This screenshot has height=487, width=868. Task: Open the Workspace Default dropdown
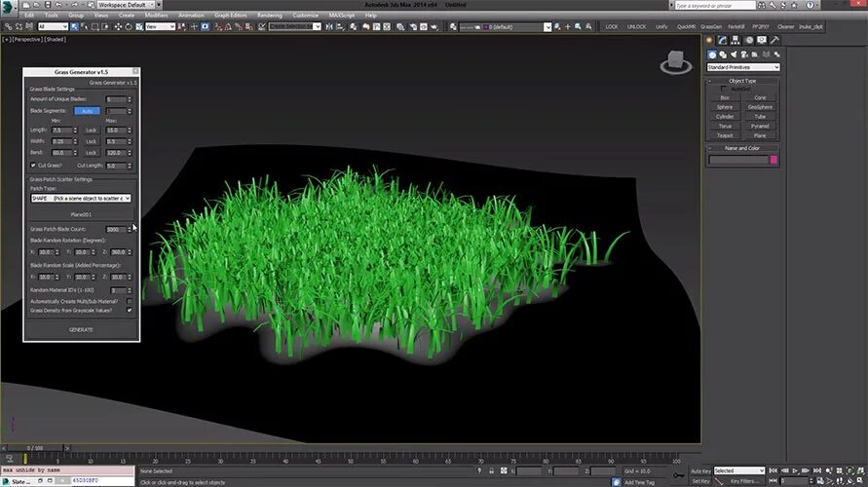125,5
